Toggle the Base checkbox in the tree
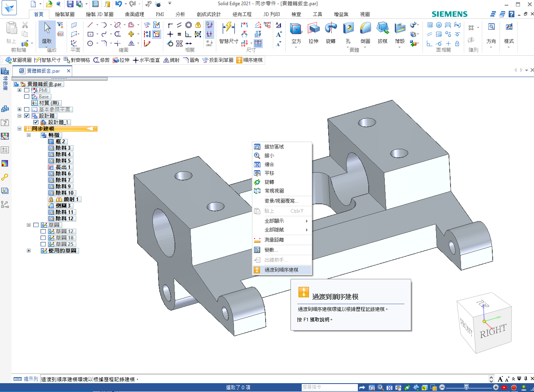This screenshot has height=392, width=534. click(27, 97)
